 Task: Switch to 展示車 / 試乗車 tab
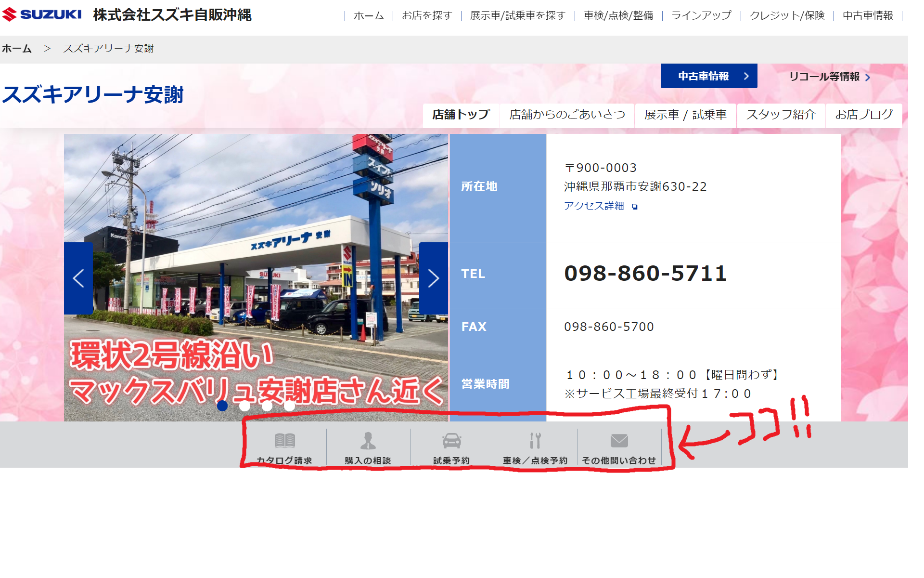point(685,115)
